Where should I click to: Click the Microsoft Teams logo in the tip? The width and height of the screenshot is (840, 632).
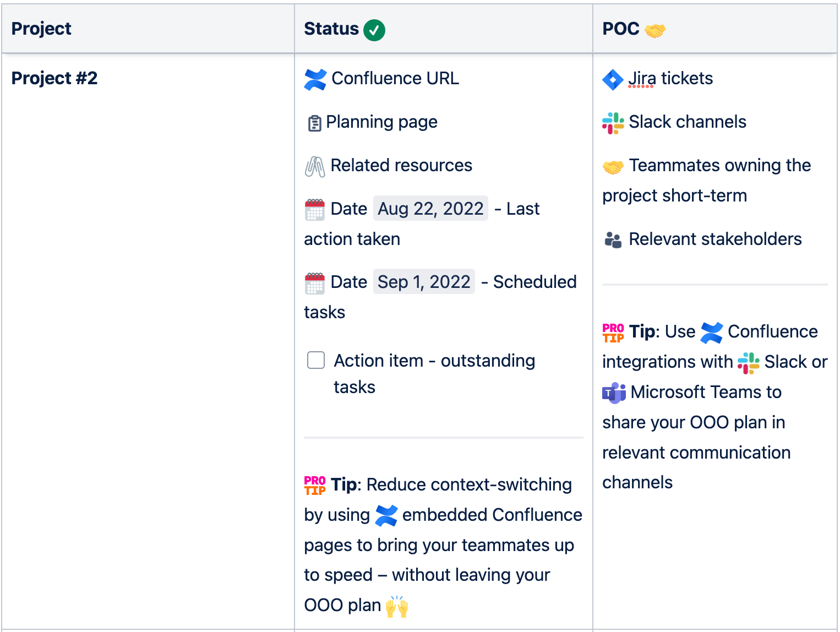tap(614, 393)
